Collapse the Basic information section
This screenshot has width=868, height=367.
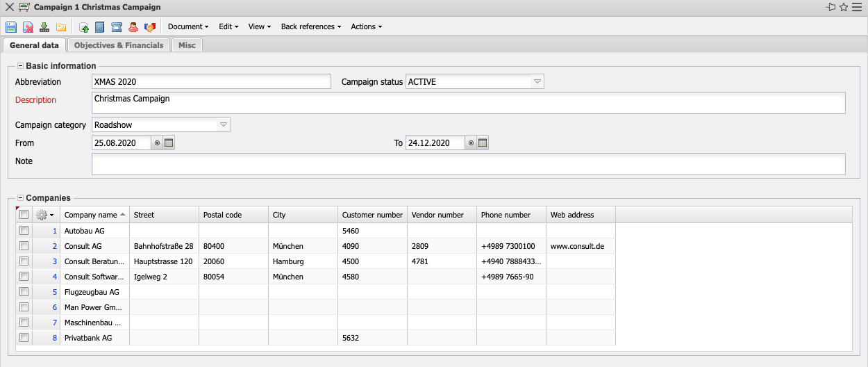point(20,66)
